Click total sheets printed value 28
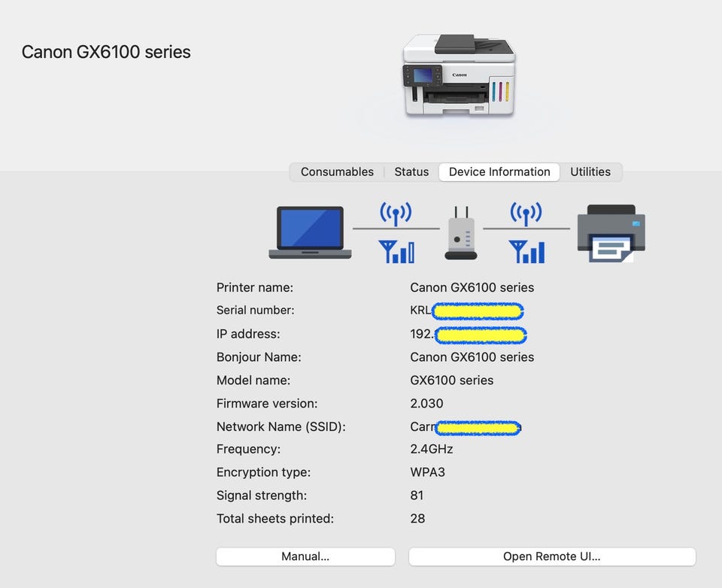The image size is (722, 588). click(x=417, y=519)
